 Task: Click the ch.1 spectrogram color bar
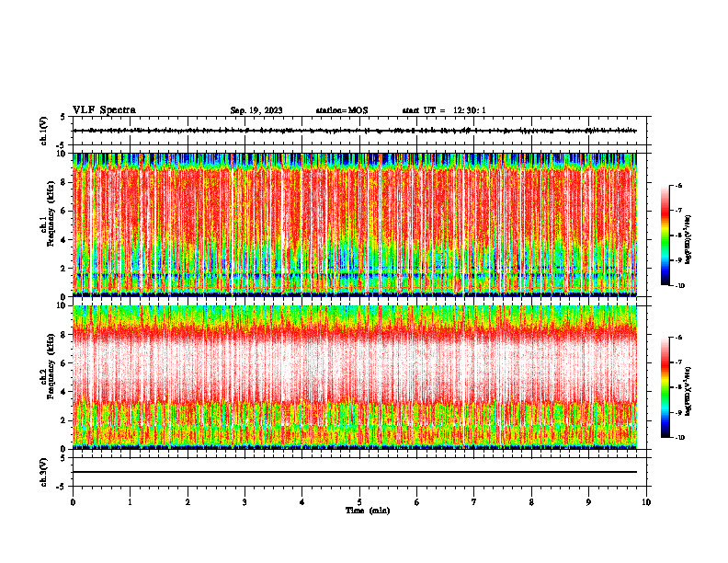665,236
